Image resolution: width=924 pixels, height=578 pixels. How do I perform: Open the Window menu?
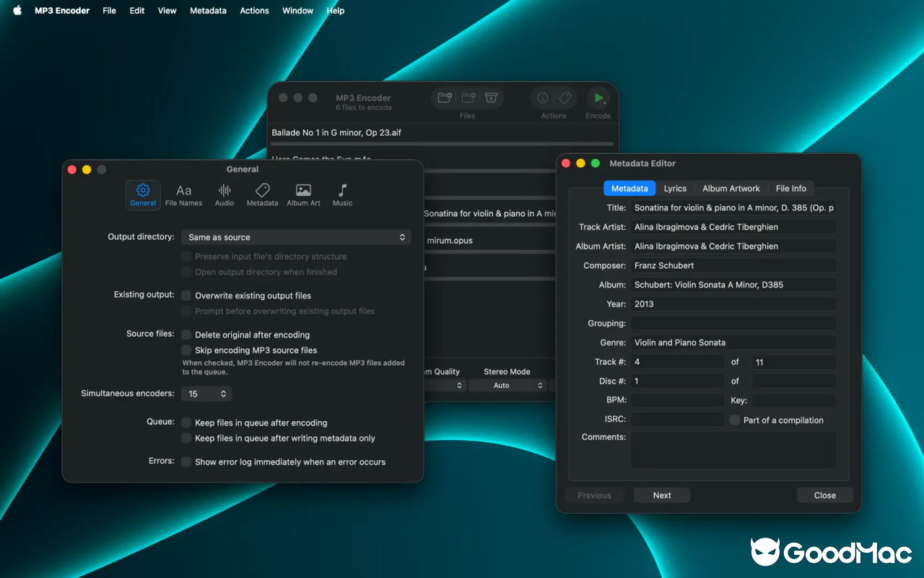[x=297, y=11]
